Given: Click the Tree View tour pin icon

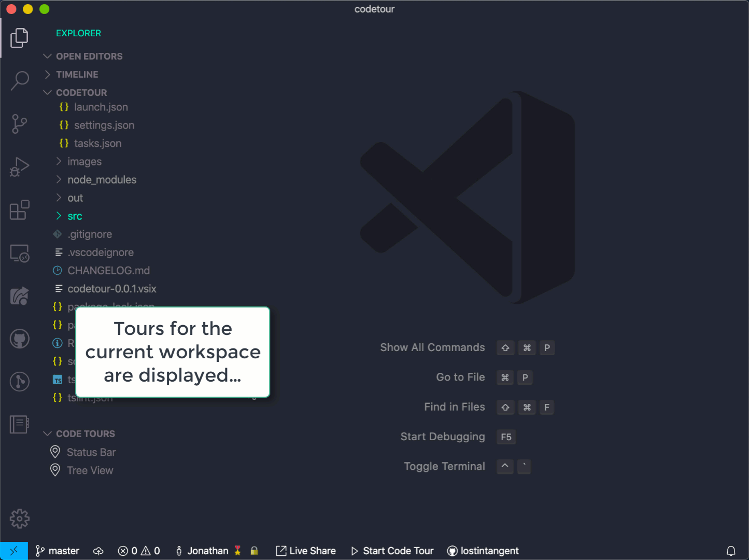Looking at the screenshot, I should click(x=55, y=470).
